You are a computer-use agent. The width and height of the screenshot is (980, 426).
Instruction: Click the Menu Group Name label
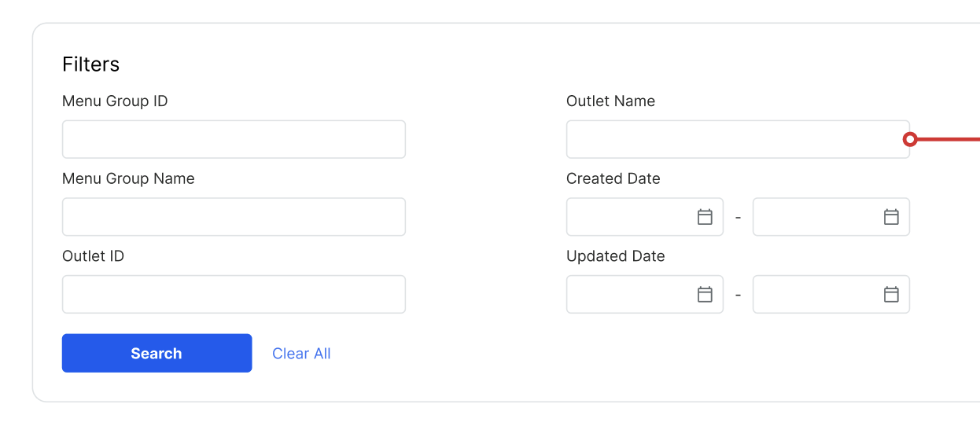click(128, 179)
